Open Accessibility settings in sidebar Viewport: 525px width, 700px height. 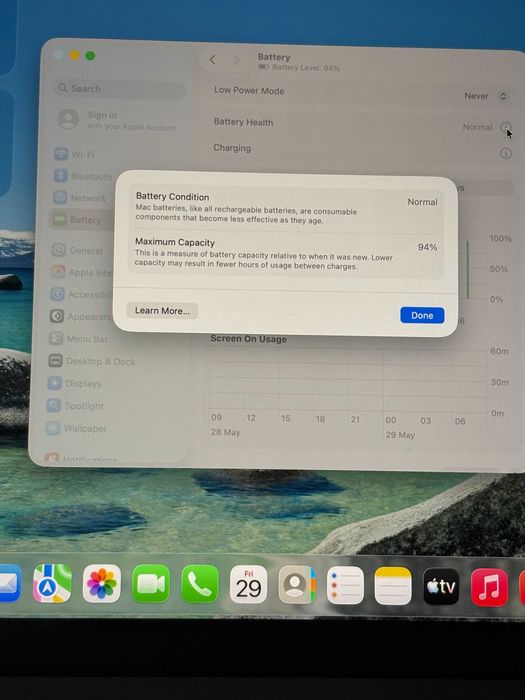81,295
